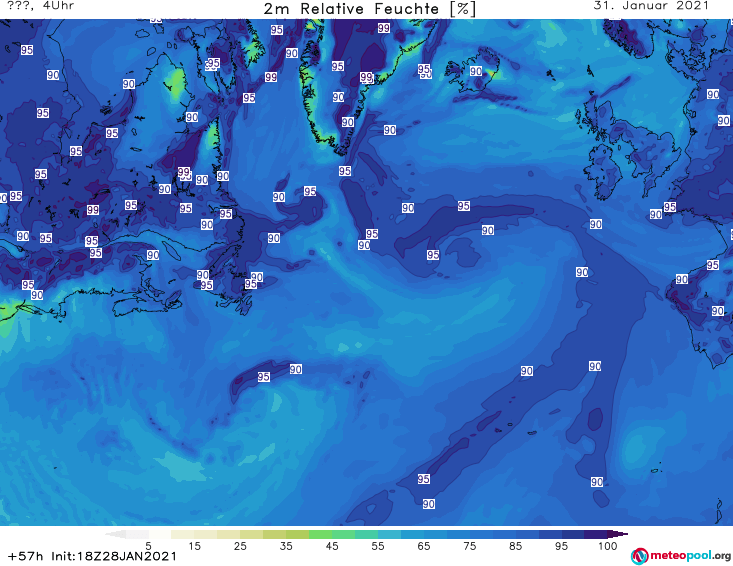Image resolution: width=733 pixels, height=566 pixels.
Task: Click the meteopool round logo icon
Action: tap(640, 556)
